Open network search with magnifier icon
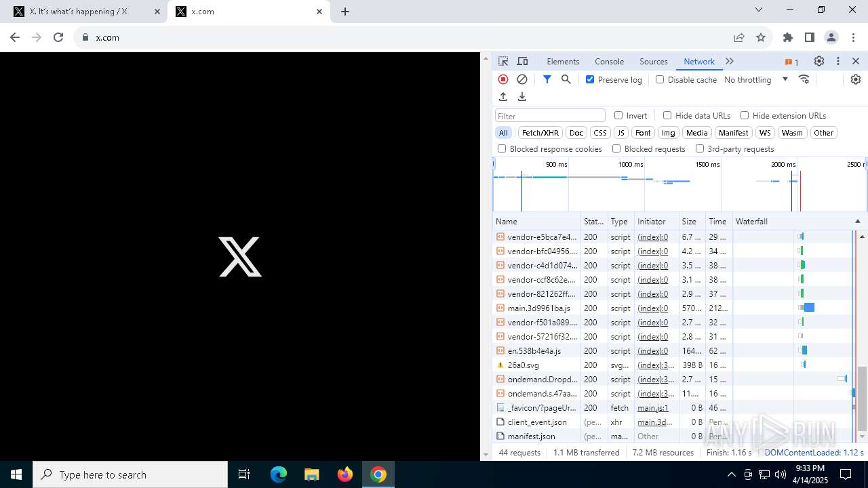Image resolution: width=868 pixels, height=488 pixels. (566, 79)
